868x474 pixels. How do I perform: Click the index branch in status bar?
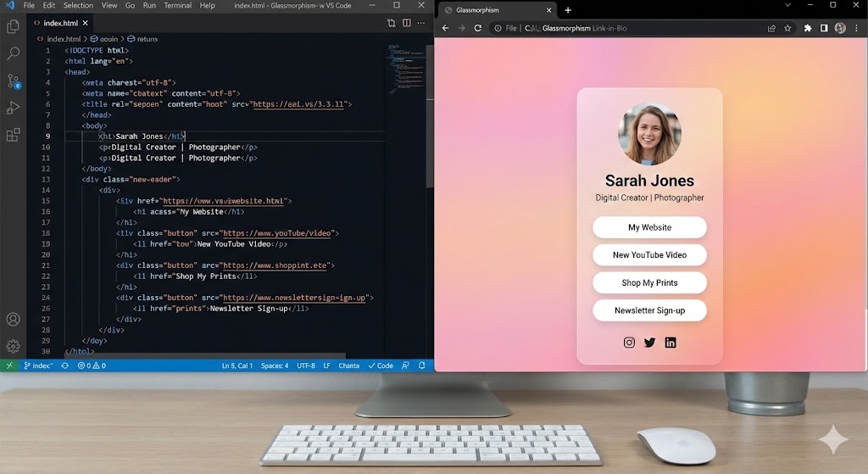pos(38,365)
